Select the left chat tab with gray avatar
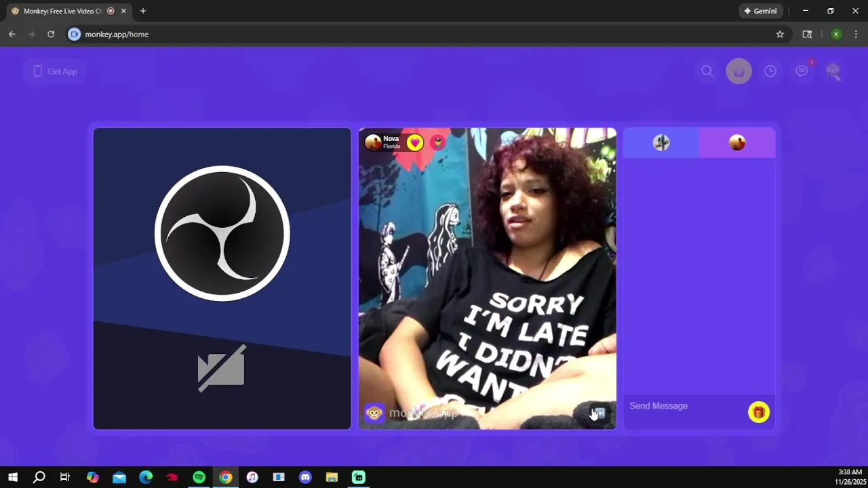Viewport: 868px width, 488px height. click(661, 142)
